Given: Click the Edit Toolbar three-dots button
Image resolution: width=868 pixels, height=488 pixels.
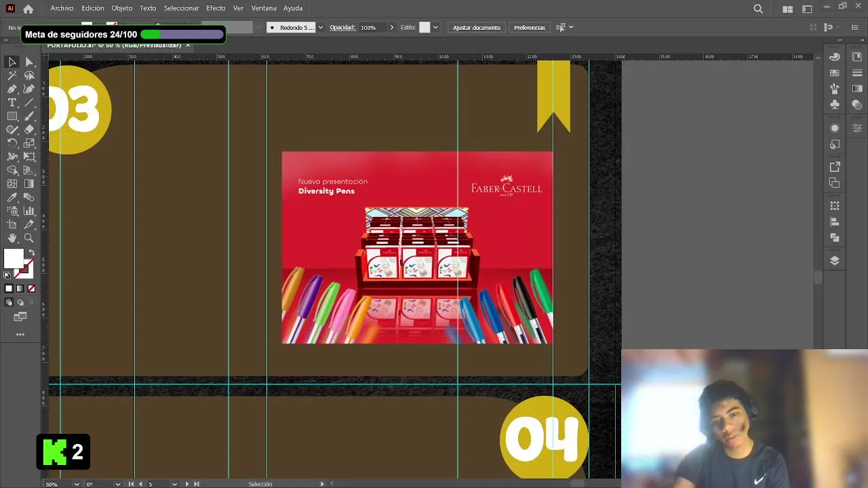Looking at the screenshot, I should 20,334.
